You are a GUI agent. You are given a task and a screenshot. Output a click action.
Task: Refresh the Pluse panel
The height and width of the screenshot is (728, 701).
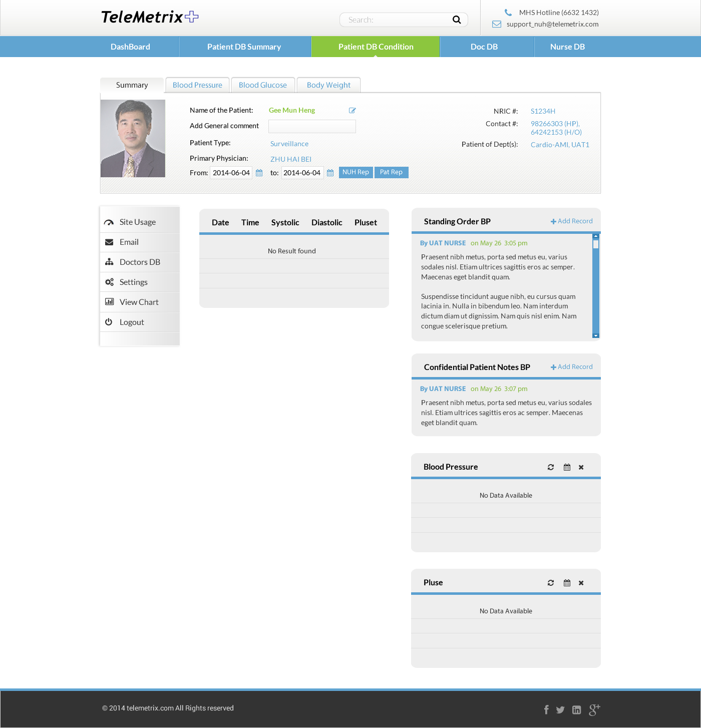click(551, 583)
